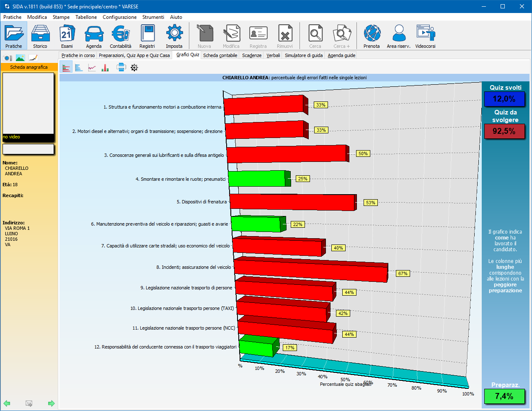Switch to the line chart view
Image resolution: width=532 pixels, height=411 pixels.
tap(92, 68)
